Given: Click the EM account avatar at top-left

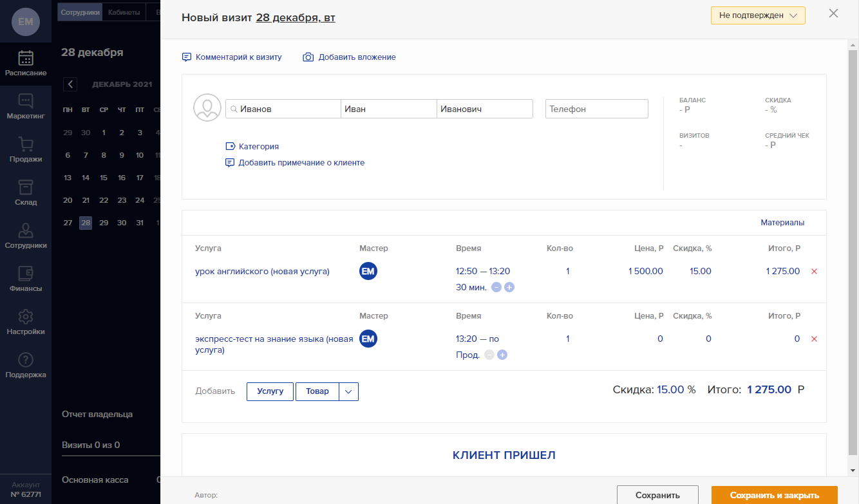Looking at the screenshot, I should point(26,22).
